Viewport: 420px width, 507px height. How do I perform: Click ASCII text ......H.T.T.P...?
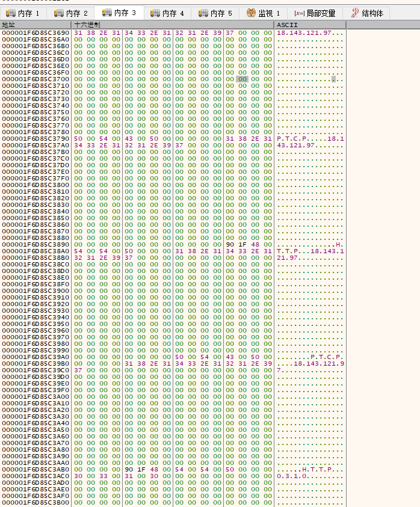(x=304, y=470)
